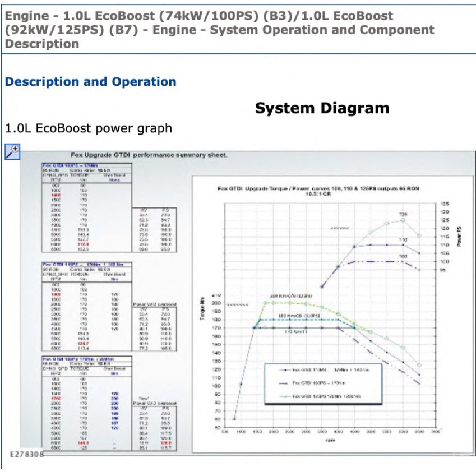Click the 110 power curve label

[403, 240]
